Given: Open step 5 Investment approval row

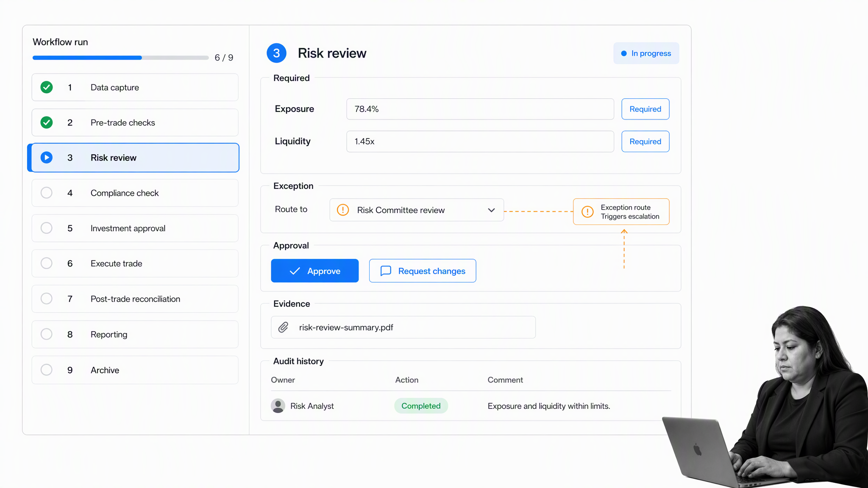Looking at the screenshot, I should [135, 228].
